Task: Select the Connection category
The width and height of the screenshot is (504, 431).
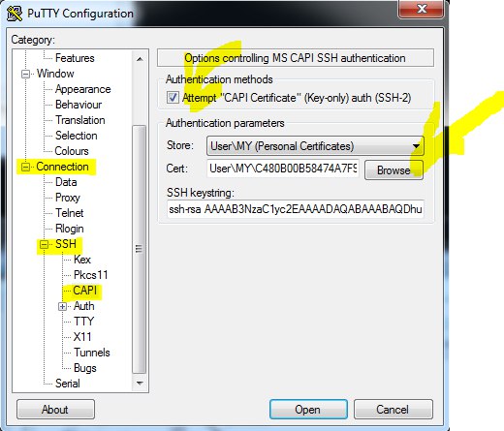Action: click(62, 167)
